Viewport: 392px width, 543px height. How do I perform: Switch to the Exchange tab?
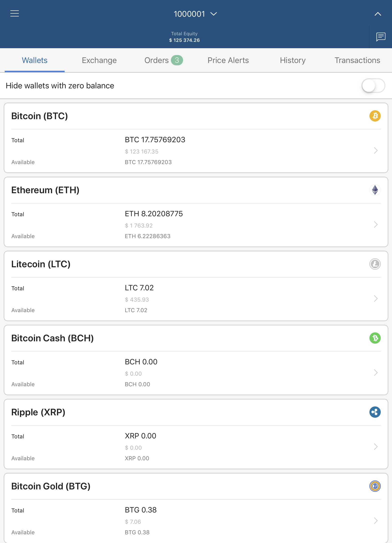click(99, 60)
